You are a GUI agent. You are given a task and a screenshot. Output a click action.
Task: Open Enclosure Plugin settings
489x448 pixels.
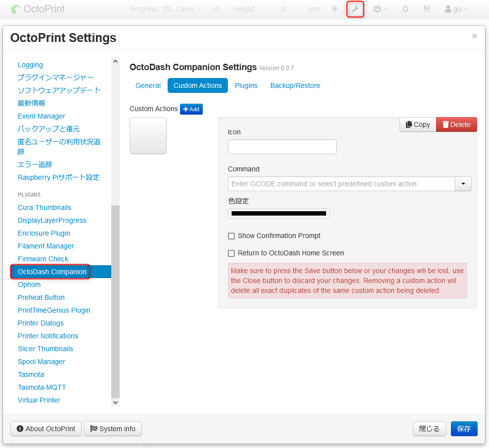coord(44,233)
